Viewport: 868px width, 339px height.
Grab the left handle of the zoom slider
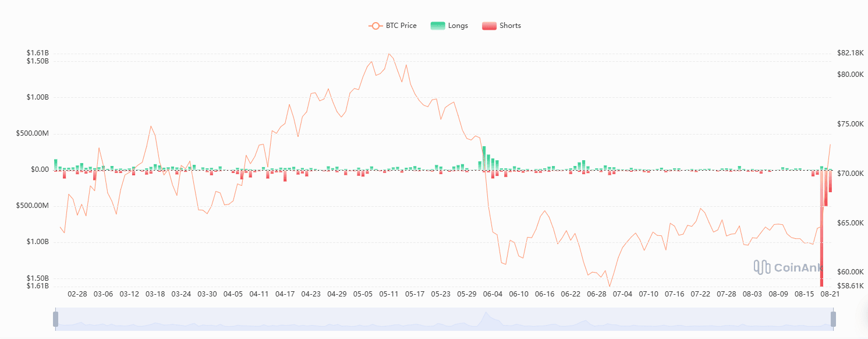pyautogui.click(x=56, y=319)
